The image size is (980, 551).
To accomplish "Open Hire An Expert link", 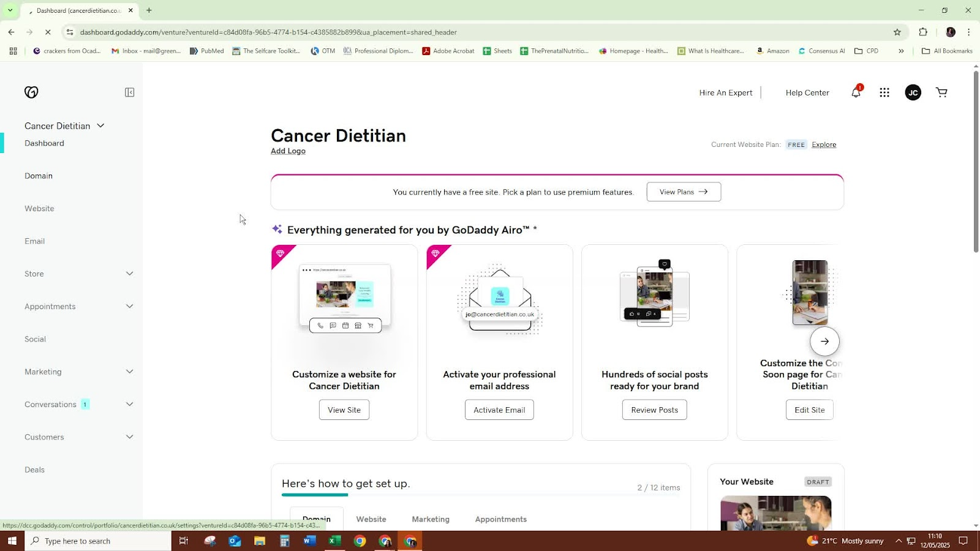I will click(x=726, y=92).
